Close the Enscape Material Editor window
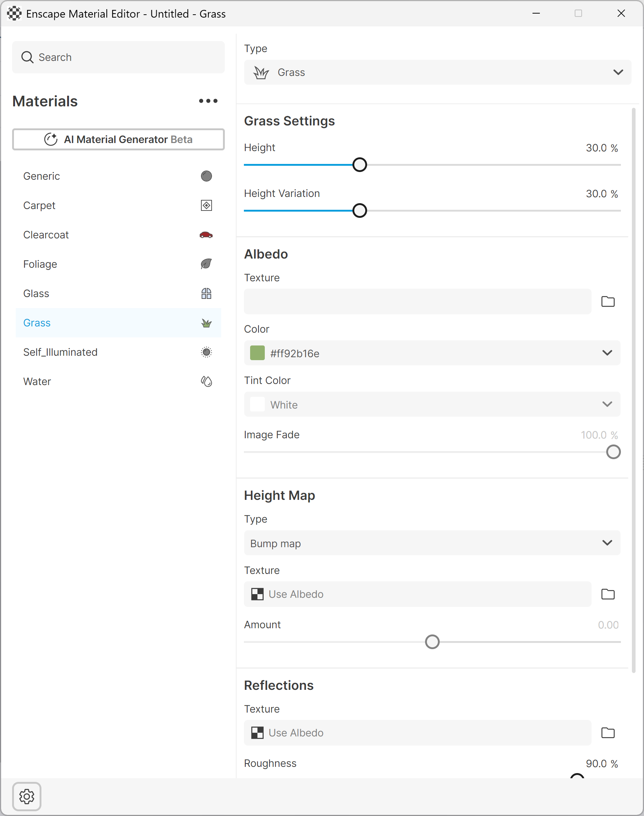The height and width of the screenshot is (816, 644). pyautogui.click(x=621, y=14)
